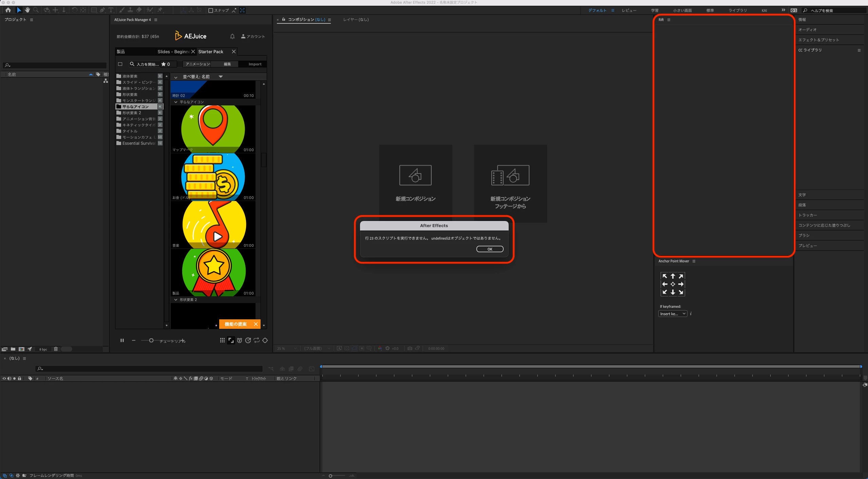
Task: Click the center anchor point icon
Action: pos(673,284)
